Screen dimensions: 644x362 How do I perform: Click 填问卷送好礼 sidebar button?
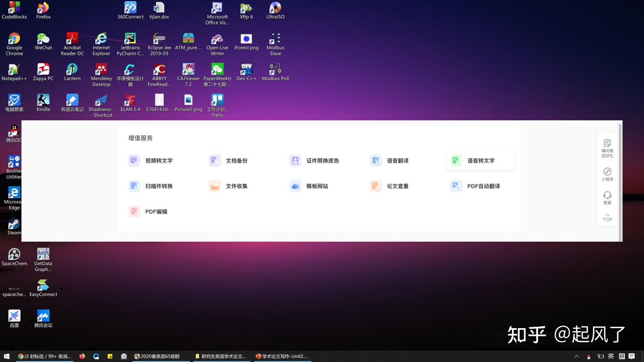(607, 148)
